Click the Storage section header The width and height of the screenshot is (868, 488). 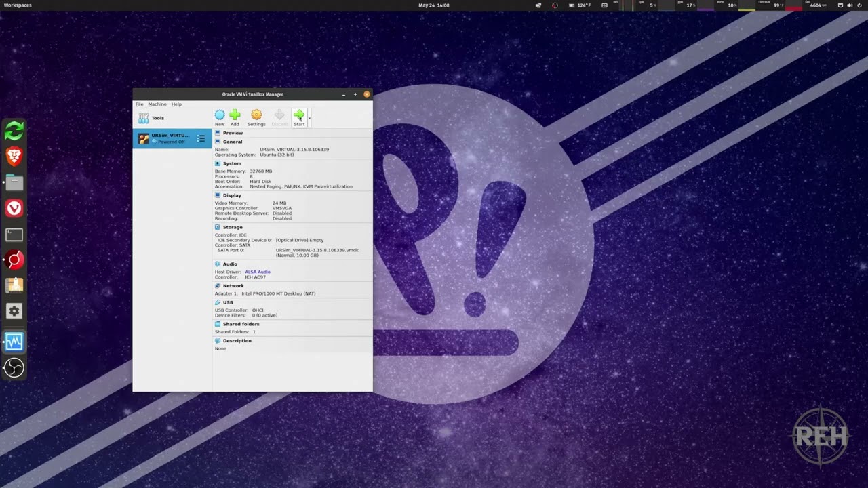233,227
